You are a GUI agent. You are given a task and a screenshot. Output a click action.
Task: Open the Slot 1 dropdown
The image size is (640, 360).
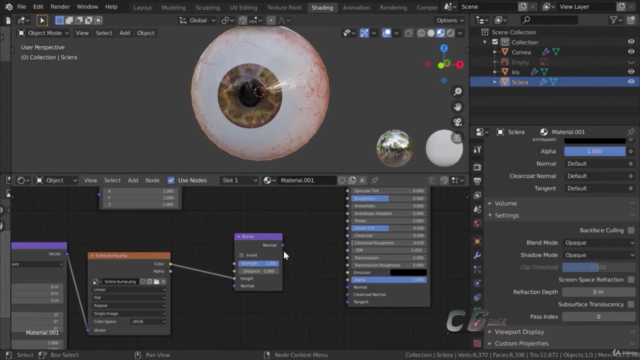coord(239,180)
